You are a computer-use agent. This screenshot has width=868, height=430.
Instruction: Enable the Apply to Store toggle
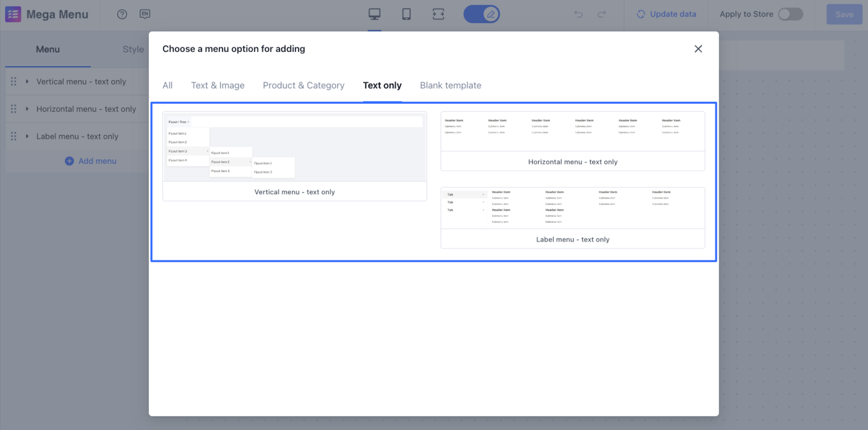(x=790, y=14)
